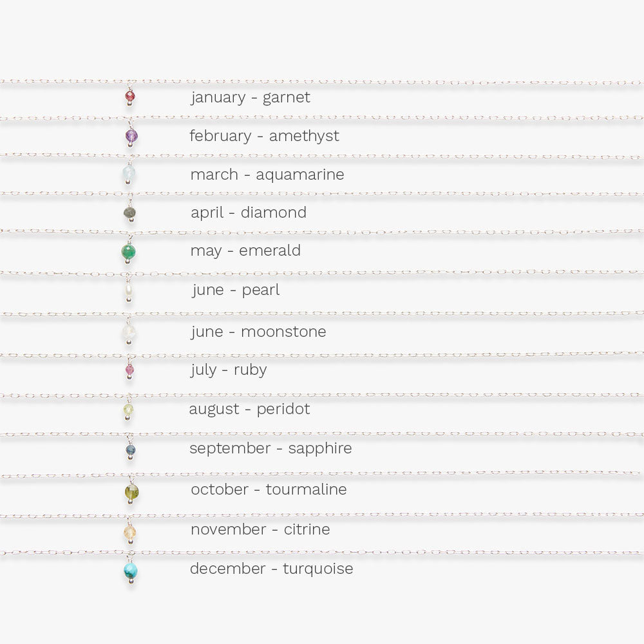This screenshot has height=644, width=644.
Task: Select the "october - tourmaline" label
Action: 269,489
